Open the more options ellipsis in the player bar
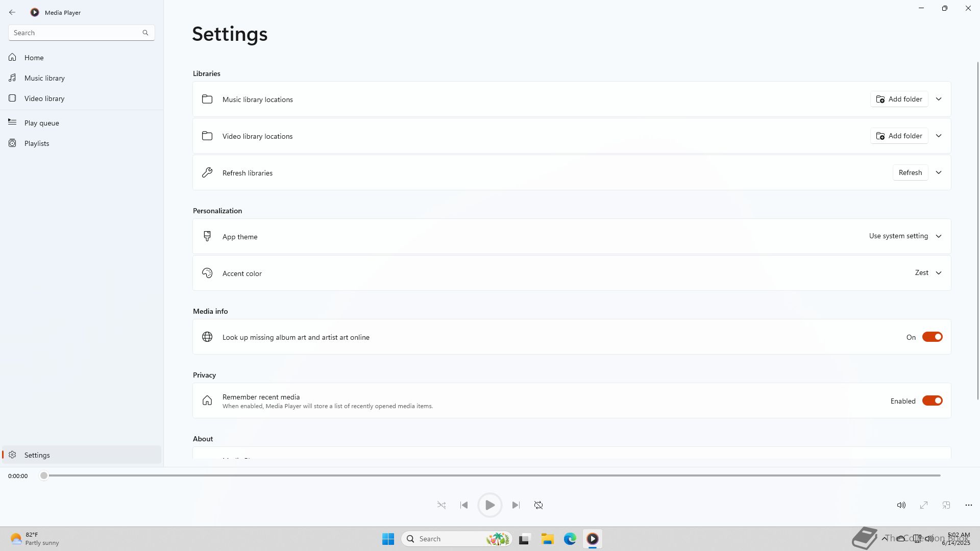This screenshot has height=551, width=980. point(968,505)
